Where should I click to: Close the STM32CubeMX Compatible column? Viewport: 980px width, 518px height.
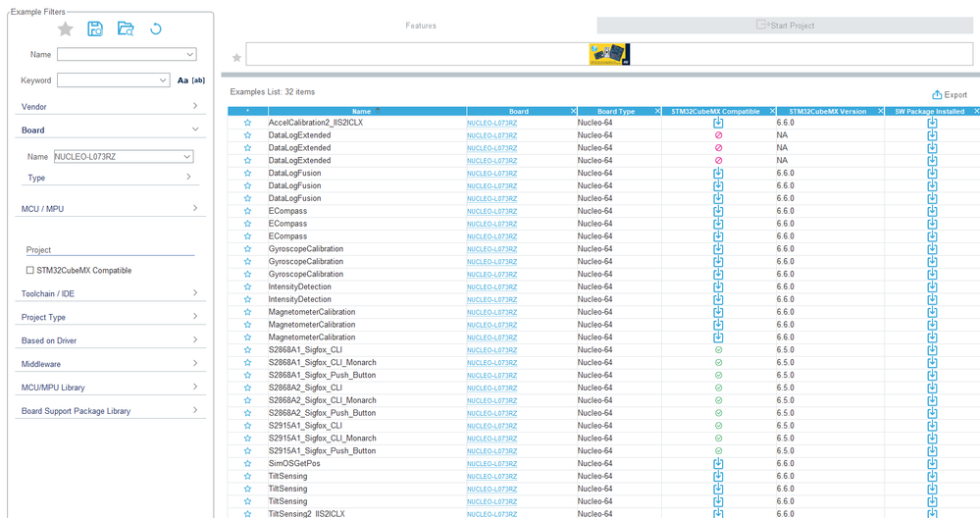point(772,111)
